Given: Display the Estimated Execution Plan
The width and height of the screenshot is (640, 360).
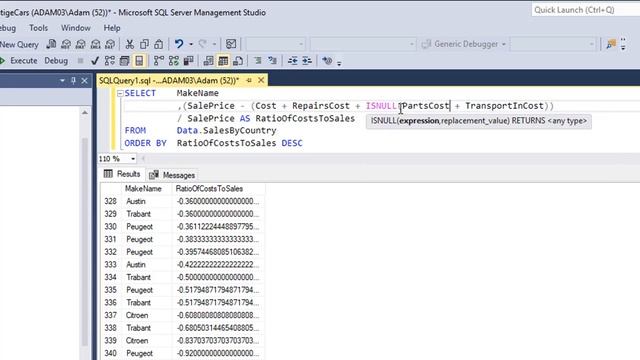Looking at the screenshot, I should [x=109, y=61].
